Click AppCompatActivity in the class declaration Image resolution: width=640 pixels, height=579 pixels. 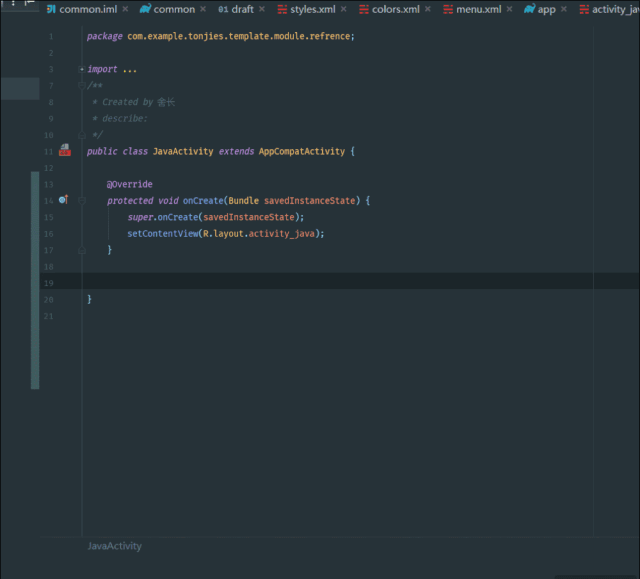point(302,151)
